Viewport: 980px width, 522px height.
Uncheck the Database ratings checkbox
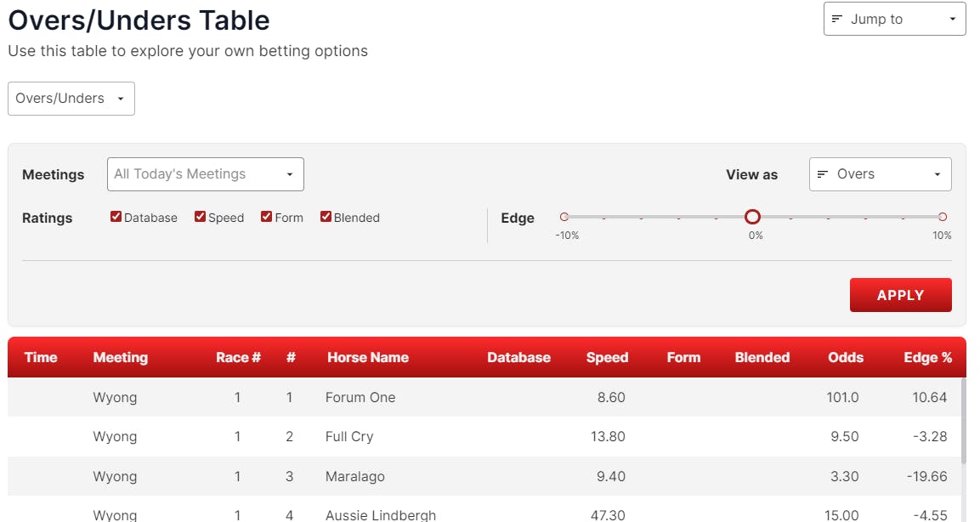pyautogui.click(x=116, y=217)
